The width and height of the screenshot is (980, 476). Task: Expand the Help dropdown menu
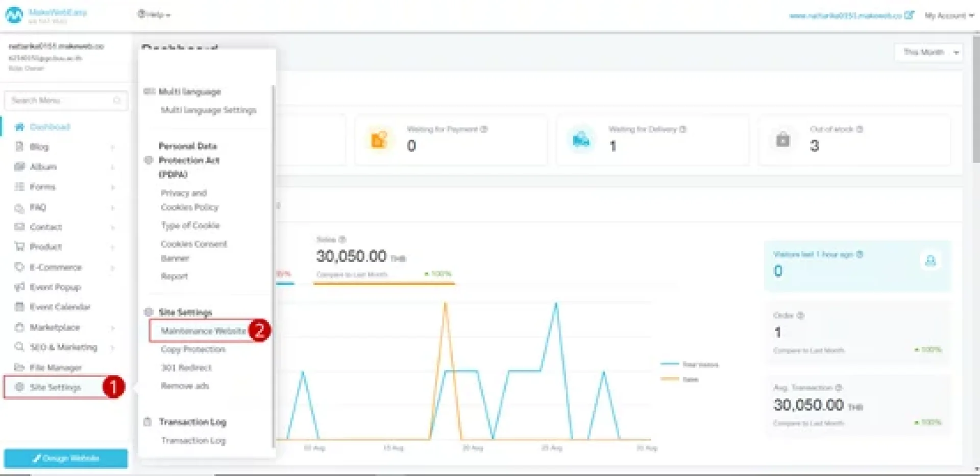[x=154, y=15]
